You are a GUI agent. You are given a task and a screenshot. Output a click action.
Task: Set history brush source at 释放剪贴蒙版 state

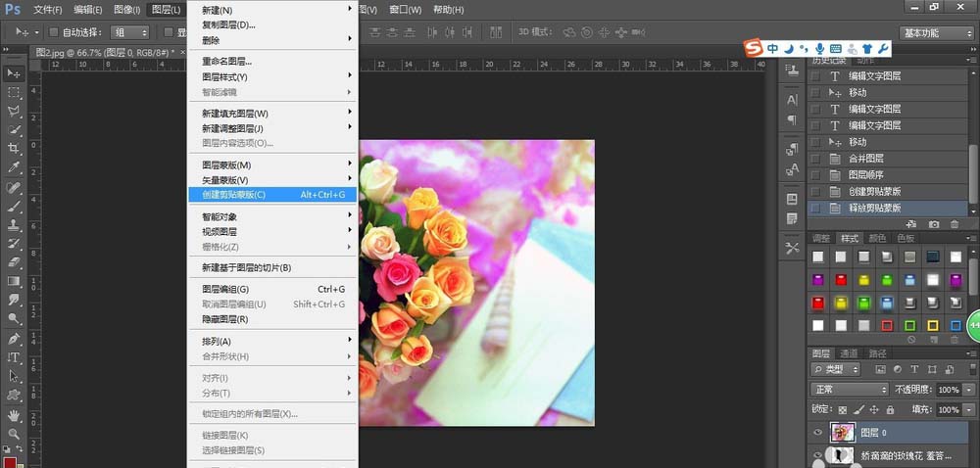[x=814, y=209]
